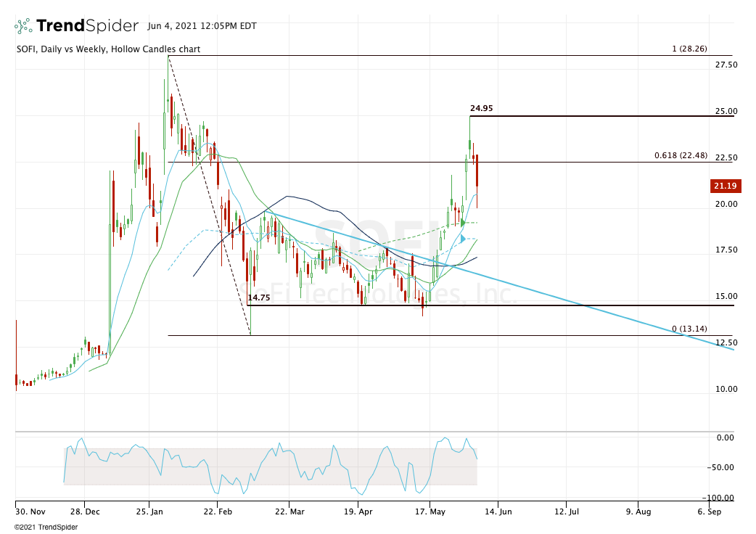
Task: Click the TrendSpider brand name text
Action: [87, 25]
